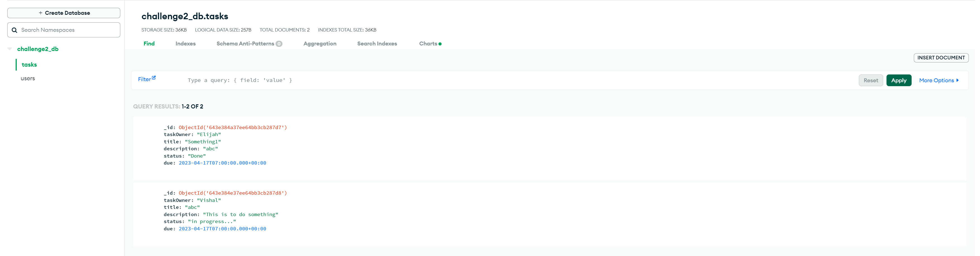Select the tasks collection
Image resolution: width=980 pixels, height=256 pixels.
29,65
